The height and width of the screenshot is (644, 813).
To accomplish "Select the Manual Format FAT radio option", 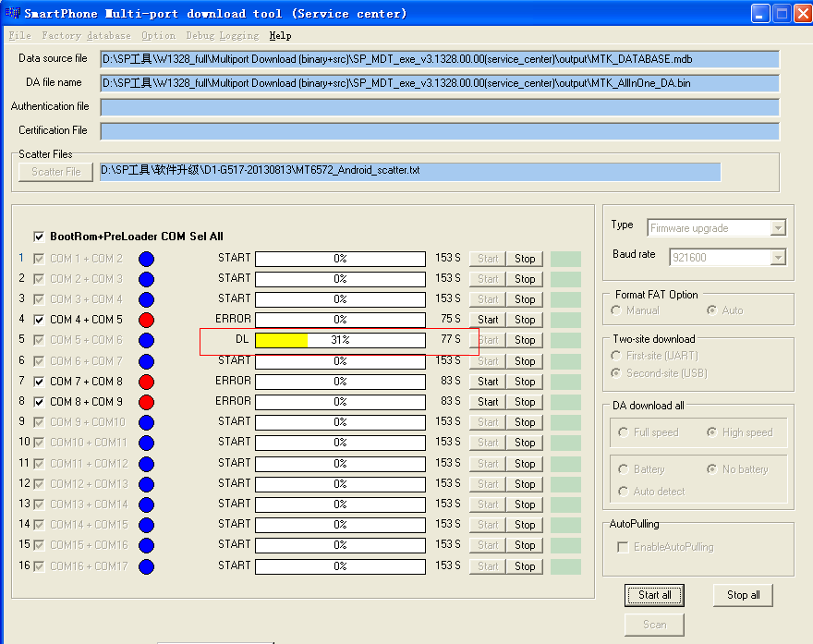I will (616, 310).
